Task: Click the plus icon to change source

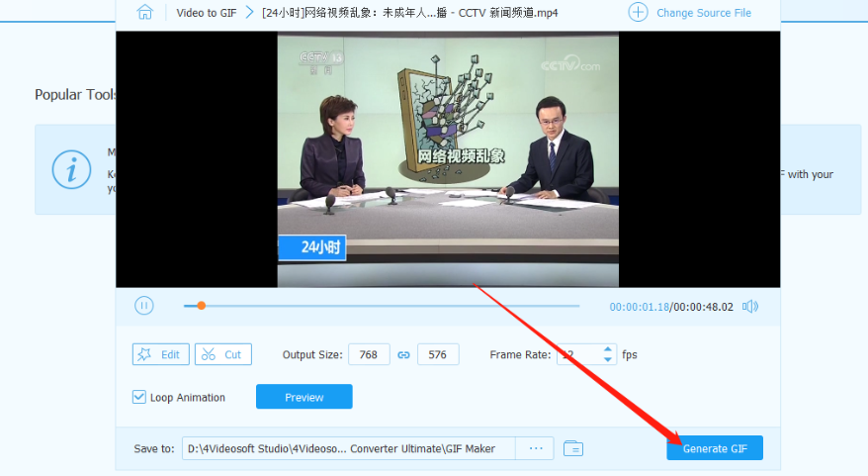Action: (638, 12)
